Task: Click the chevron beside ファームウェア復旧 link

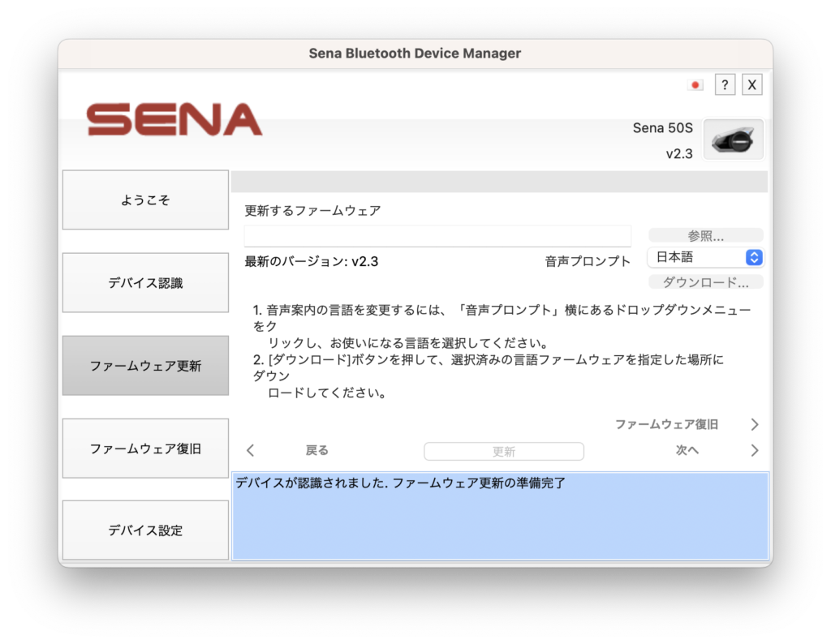Action: point(754,423)
